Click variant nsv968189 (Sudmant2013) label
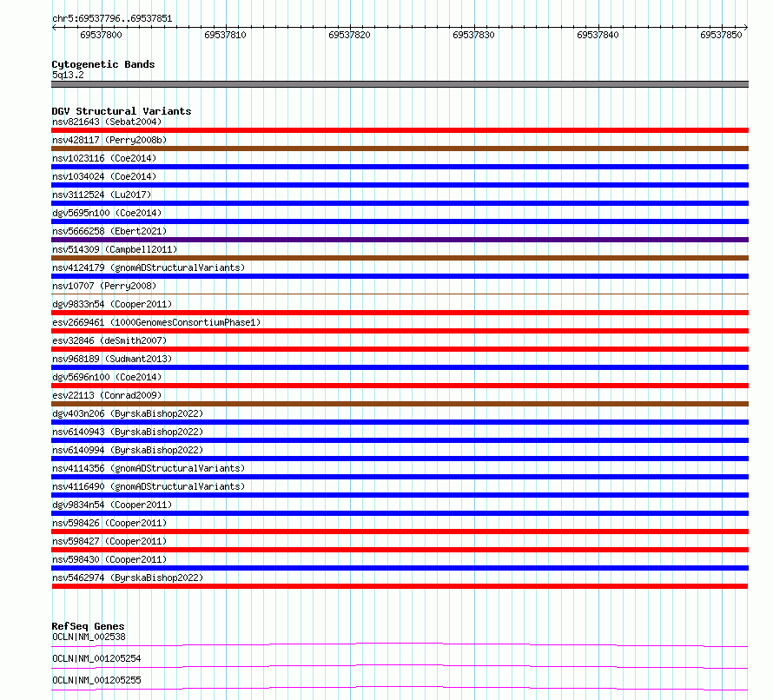 tap(112, 359)
